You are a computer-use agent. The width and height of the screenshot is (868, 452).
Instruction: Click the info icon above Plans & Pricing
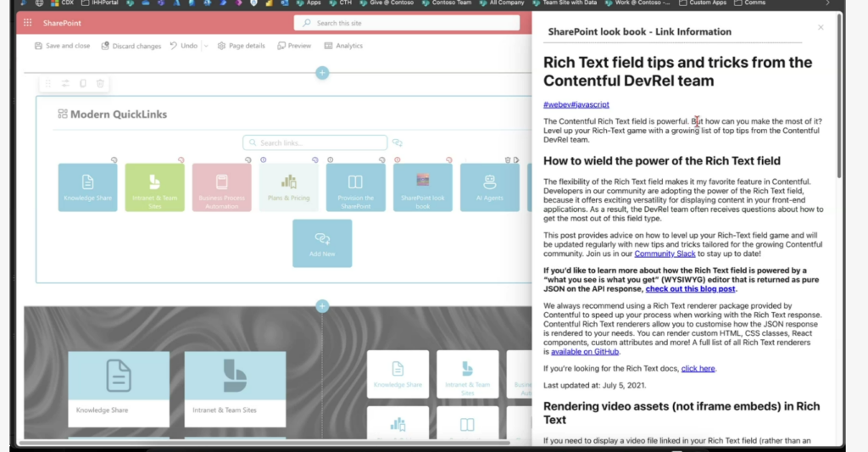[x=264, y=159]
